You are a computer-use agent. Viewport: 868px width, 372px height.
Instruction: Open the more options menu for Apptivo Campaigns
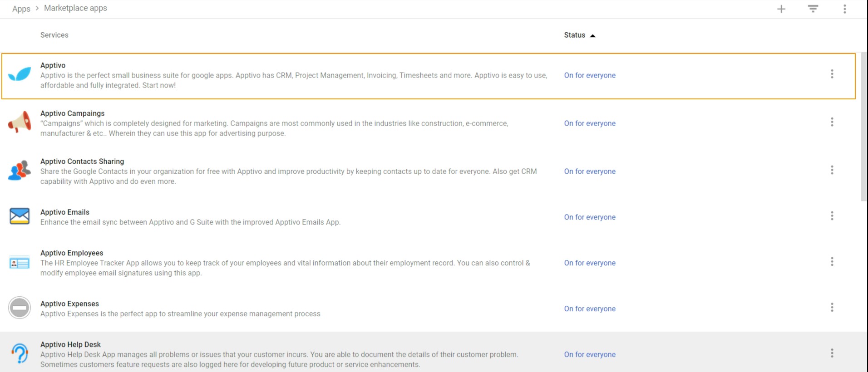[832, 122]
